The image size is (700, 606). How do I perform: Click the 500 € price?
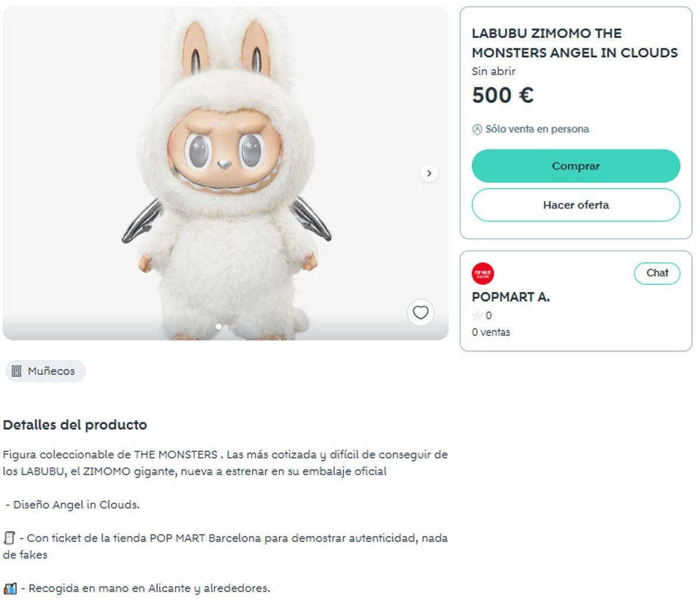[x=502, y=95]
